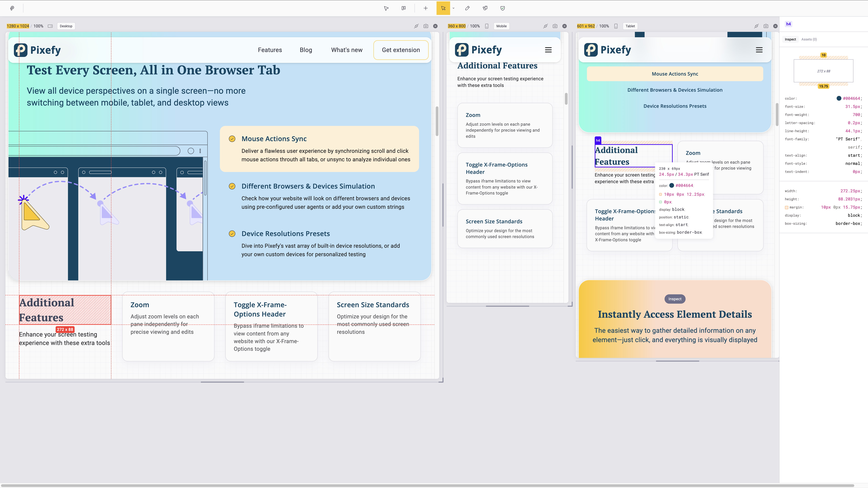Viewport: 868px width, 488px height.
Task: Select Different Browsers & Devices Simulation in Desktop pane
Action: [x=319, y=196]
